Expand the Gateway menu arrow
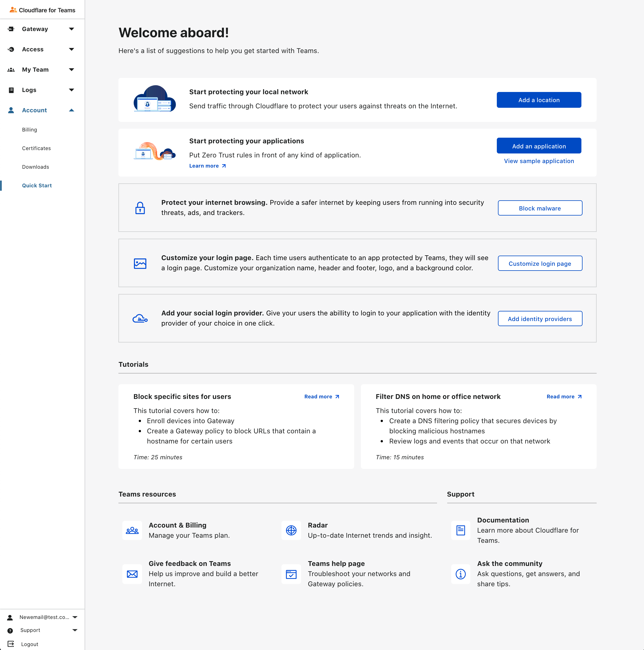Viewport: 644px width, 650px height. [x=71, y=29]
